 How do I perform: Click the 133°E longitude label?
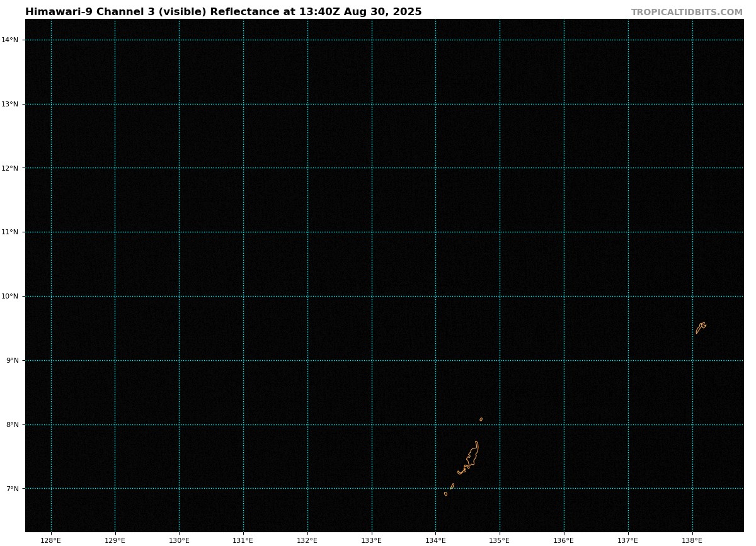click(x=372, y=540)
